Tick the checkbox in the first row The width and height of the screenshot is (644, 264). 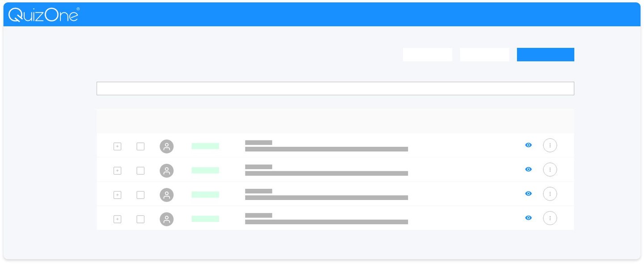point(140,146)
